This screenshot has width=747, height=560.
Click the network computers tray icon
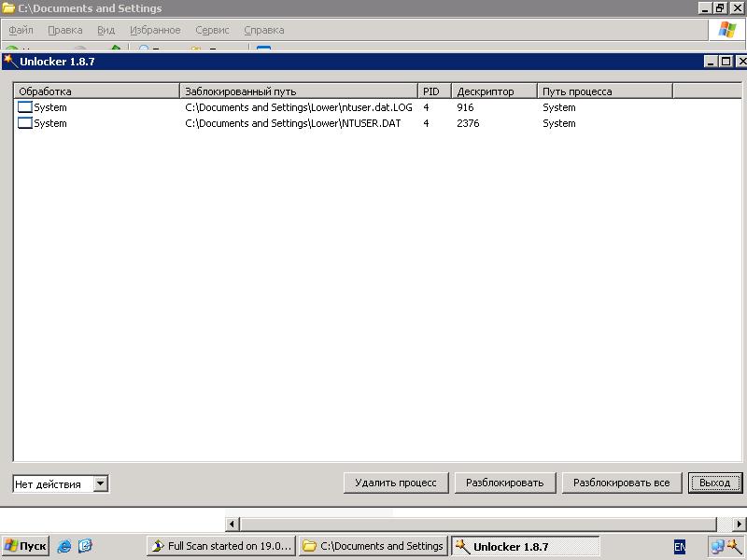coord(717,547)
